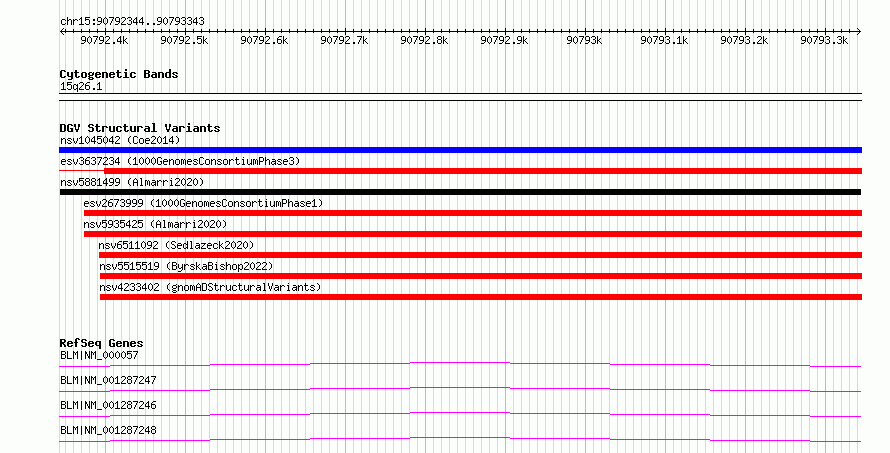Open esv3637234 (1000GenomesConsortiumPhase3) label
This screenshot has width=890, height=453.
[180, 161]
